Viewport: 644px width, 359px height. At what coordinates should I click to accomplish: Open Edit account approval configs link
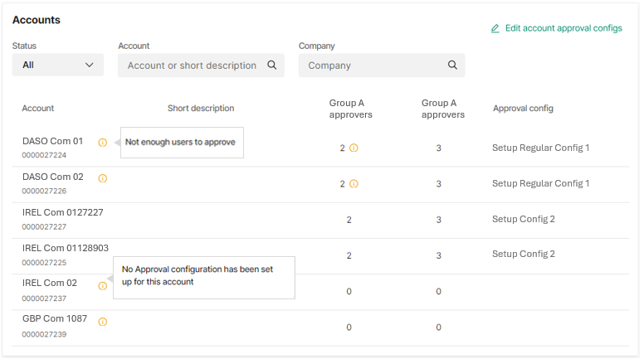(563, 28)
